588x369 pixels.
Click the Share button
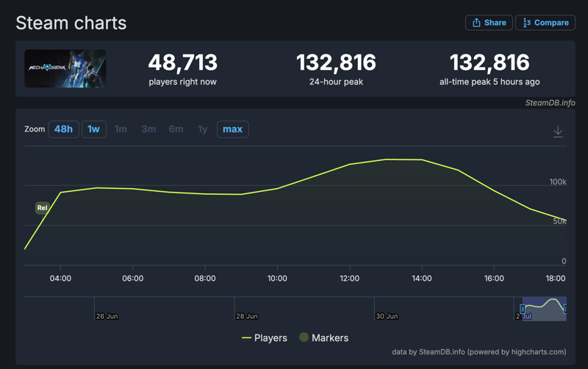coord(489,23)
